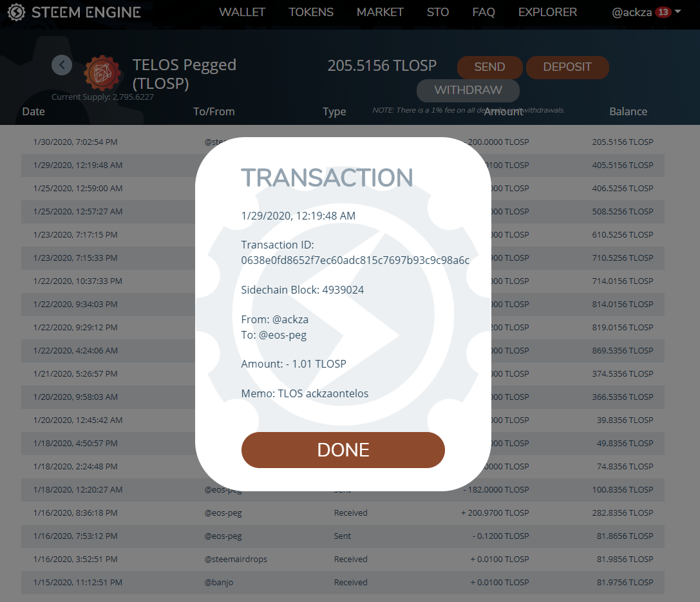
Task: Click the 205.5156 TLOSP balance in header
Action: pos(382,66)
